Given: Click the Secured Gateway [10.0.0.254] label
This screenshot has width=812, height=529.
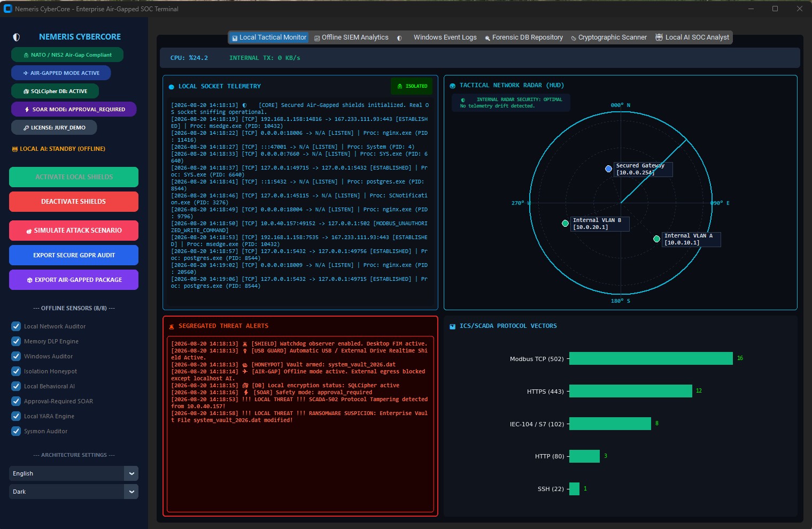Looking at the screenshot, I should coord(643,169).
